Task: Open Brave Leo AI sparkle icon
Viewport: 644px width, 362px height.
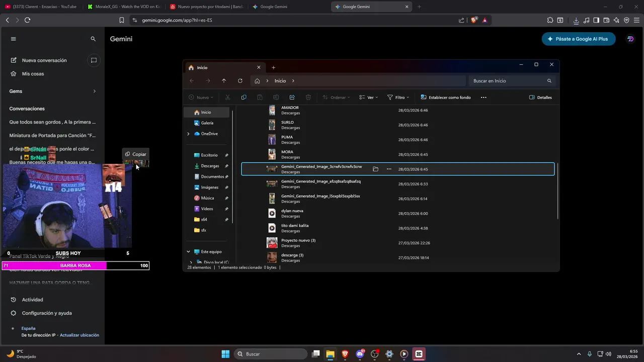Action: pyautogui.click(x=616, y=20)
